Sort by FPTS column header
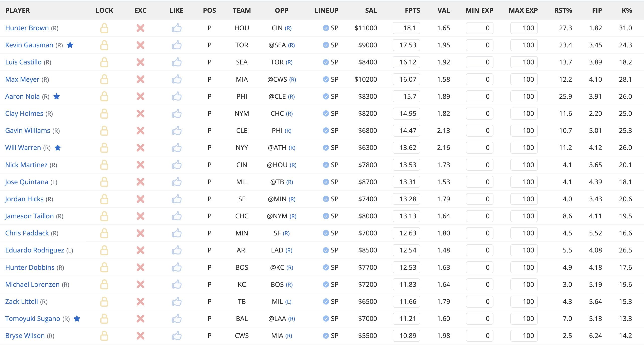 [412, 11]
